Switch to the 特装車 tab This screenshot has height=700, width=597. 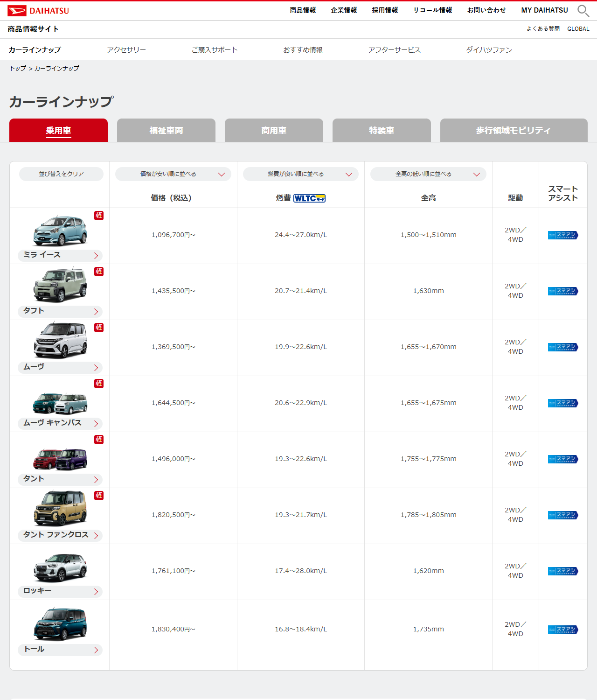[382, 130]
